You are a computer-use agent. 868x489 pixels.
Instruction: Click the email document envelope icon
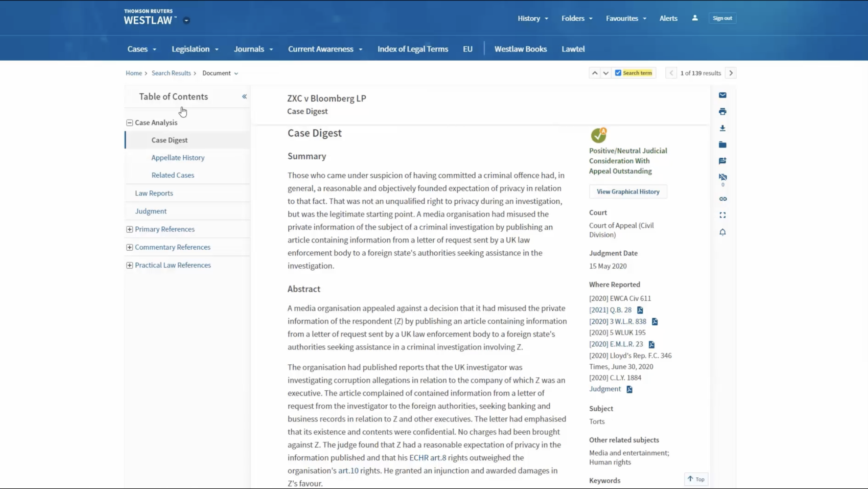coord(722,95)
